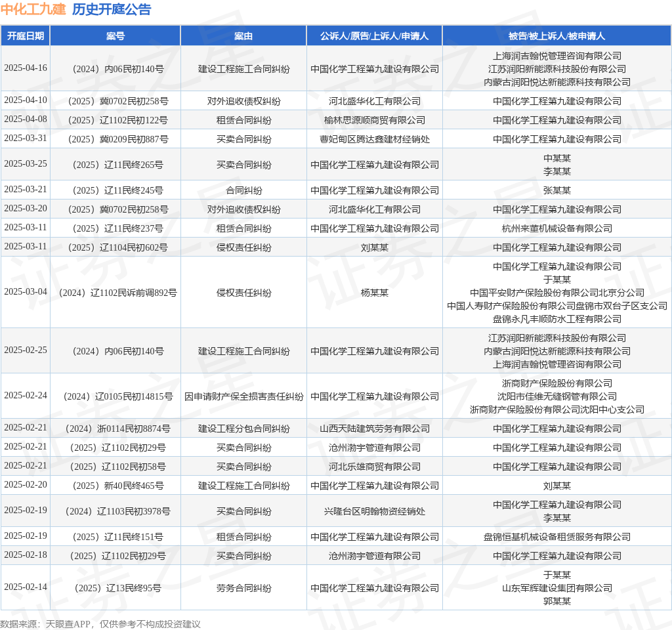Click the date 2025-04-08

pyautogui.click(x=26, y=119)
